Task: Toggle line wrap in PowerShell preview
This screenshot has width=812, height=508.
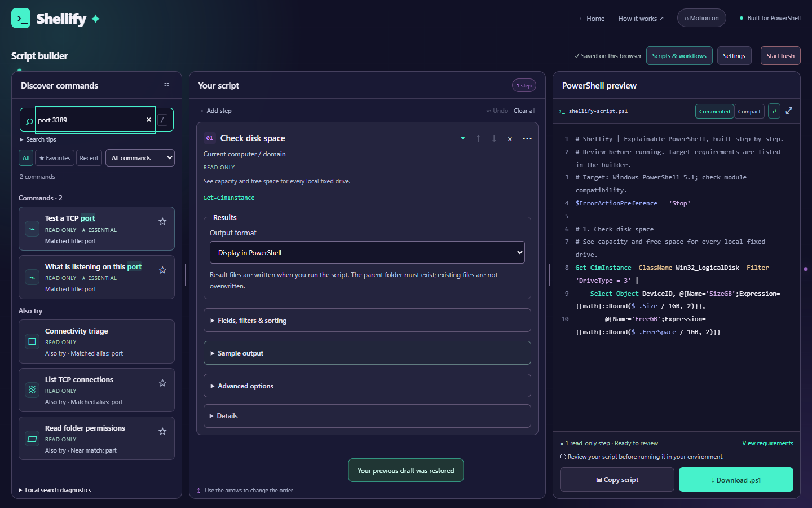Action: (x=774, y=111)
